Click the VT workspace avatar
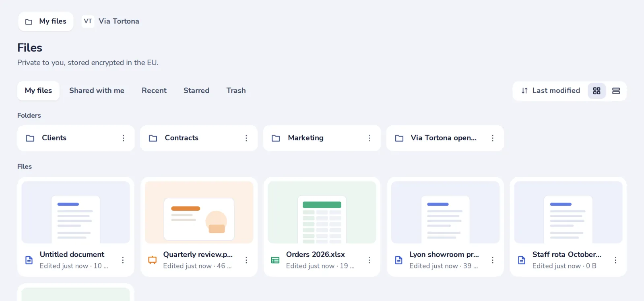 (88, 21)
